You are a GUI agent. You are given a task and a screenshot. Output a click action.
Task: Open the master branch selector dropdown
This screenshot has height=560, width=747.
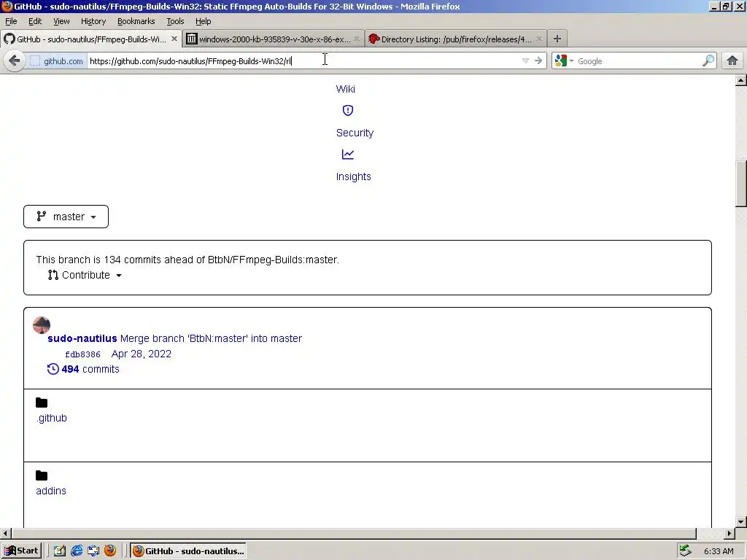66,217
